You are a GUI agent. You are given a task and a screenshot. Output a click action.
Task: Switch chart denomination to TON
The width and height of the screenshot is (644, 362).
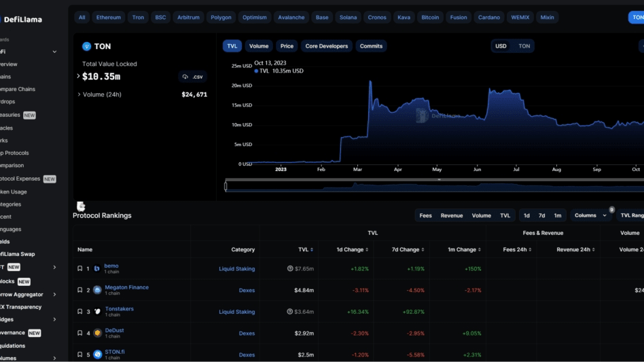pyautogui.click(x=524, y=46)
